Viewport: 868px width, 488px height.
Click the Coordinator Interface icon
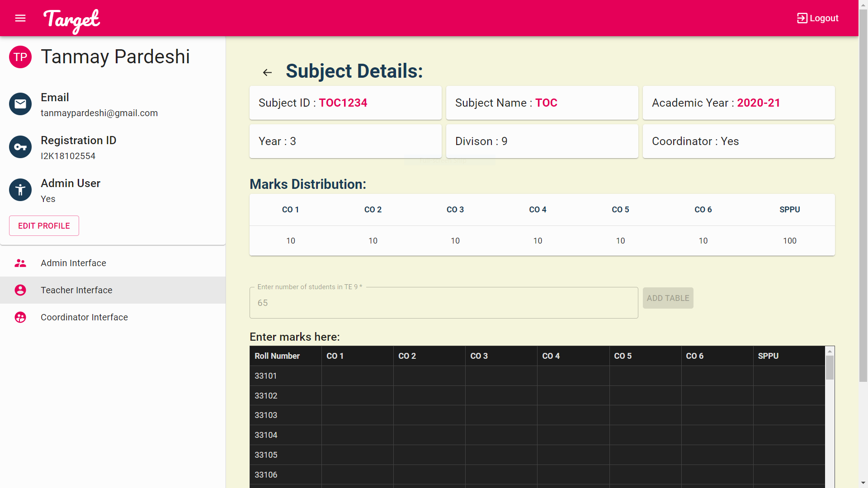click(x=20, y=317)
